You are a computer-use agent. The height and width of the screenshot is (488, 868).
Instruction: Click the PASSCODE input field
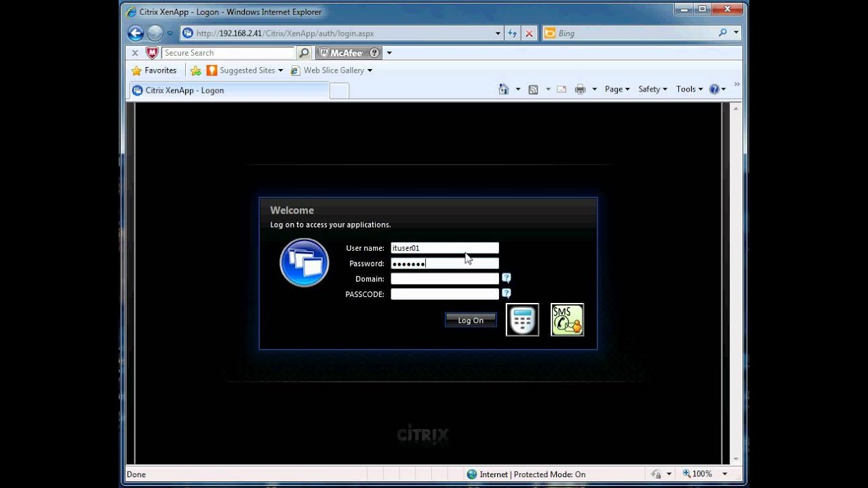[x=445, y=294]
